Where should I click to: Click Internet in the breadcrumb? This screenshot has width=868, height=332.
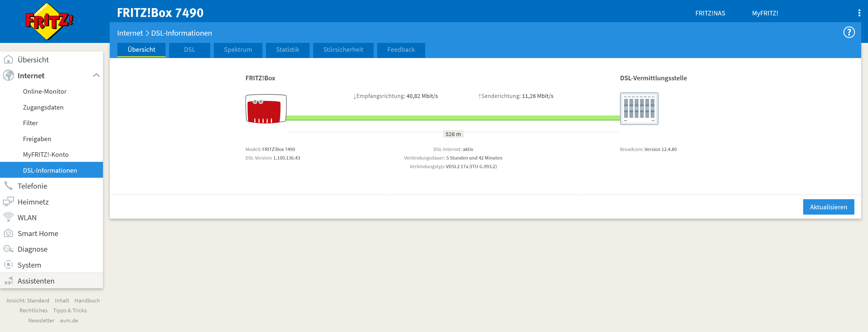coord(130,33)
